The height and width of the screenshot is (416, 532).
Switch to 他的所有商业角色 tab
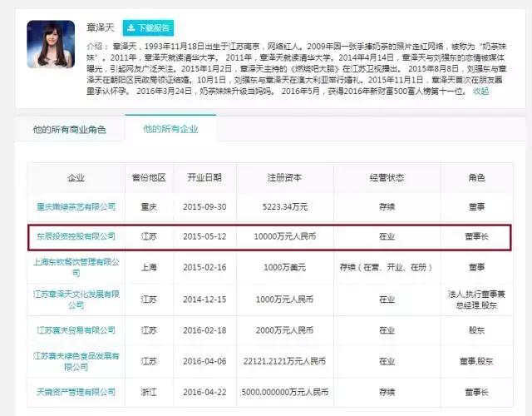tap(69, 130)
